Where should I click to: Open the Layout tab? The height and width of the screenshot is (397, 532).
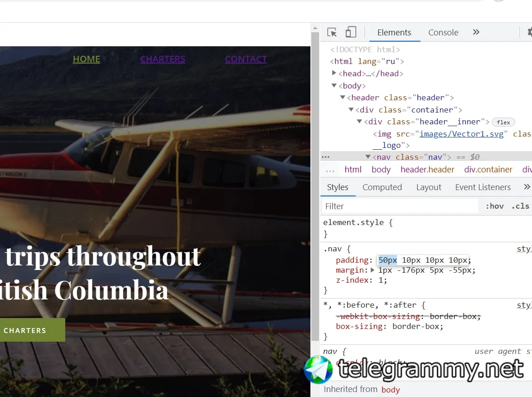click(x=429, y=187)
